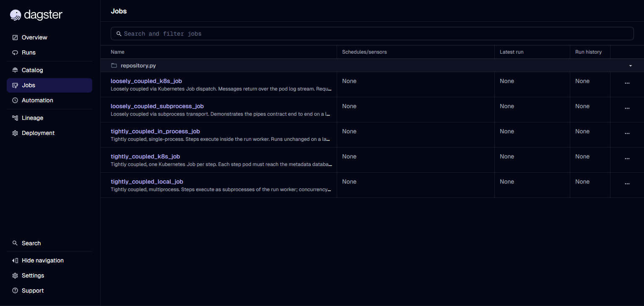Click description of tightly_coupled_local_job
Viewport: 644px width, 306px height.
pos(221,189)
